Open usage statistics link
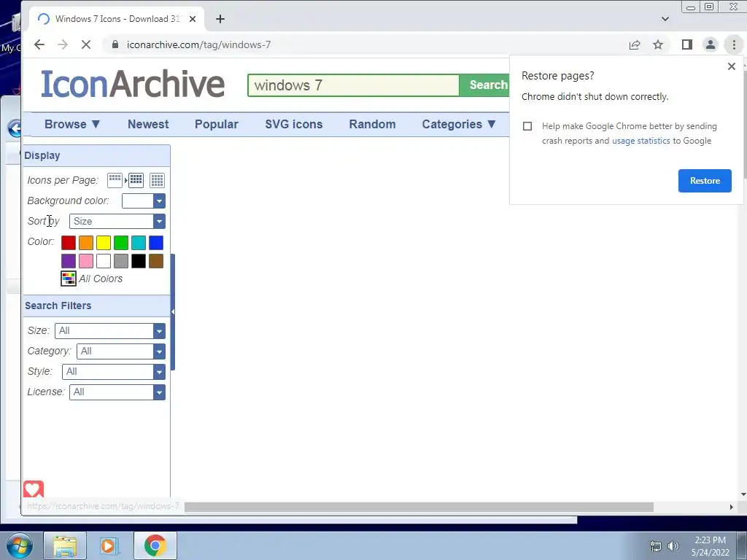Viewport: 747px width, 560px height. click(640, 141)
